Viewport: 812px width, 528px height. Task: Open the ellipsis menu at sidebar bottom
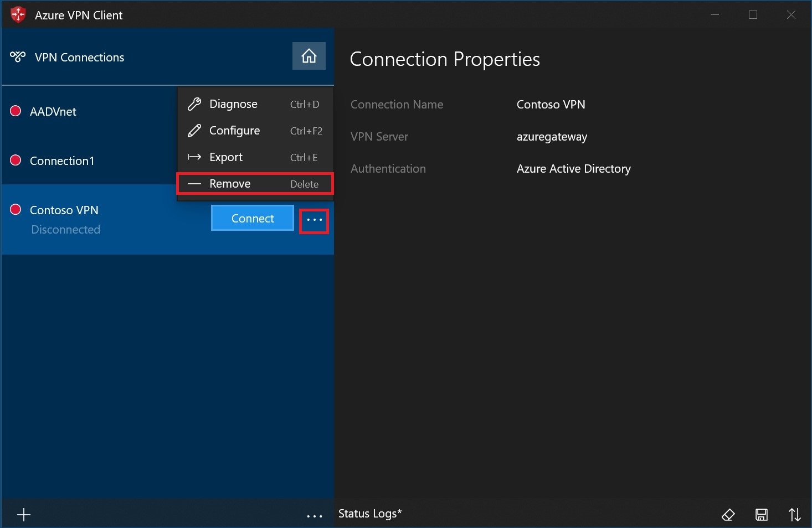pos(315,514)
